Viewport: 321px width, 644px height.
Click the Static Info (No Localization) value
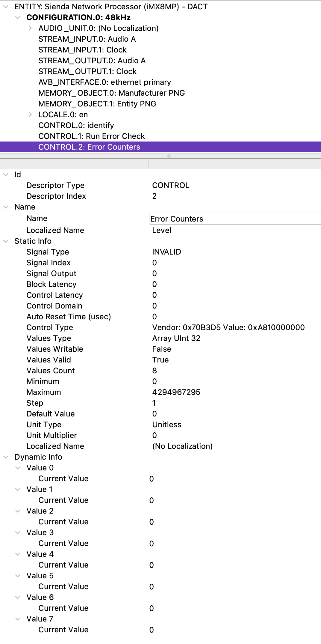coord(182,446)
